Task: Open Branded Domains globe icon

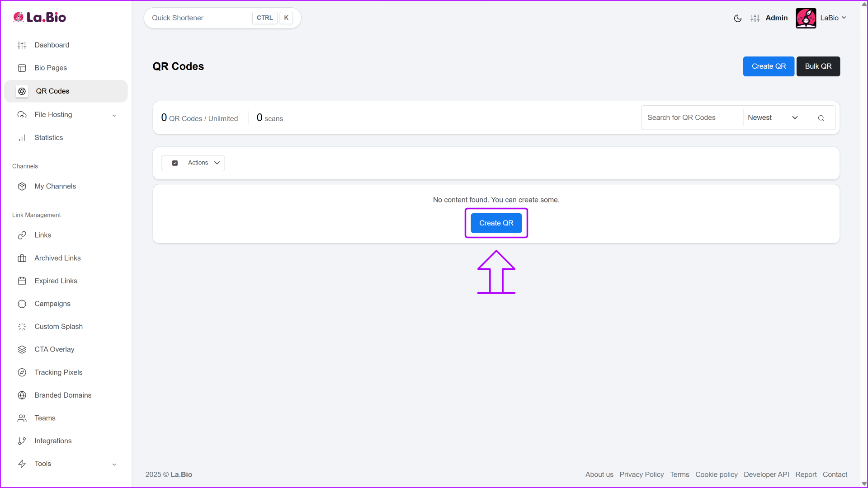Action: click(x=22, y=395)
